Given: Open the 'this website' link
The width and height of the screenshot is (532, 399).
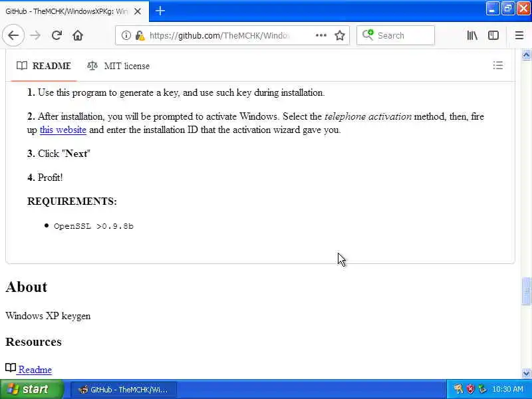Looking at the screenshot, I should tap(63, 130).
